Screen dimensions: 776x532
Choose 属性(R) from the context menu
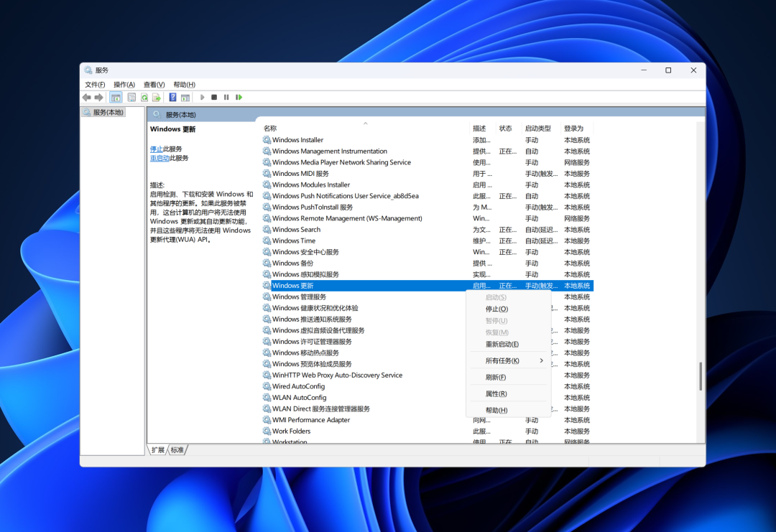(x=496, y=393)
